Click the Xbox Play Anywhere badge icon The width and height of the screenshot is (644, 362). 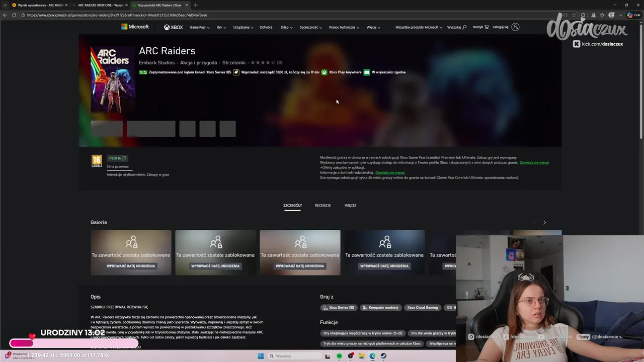[324, 72]
